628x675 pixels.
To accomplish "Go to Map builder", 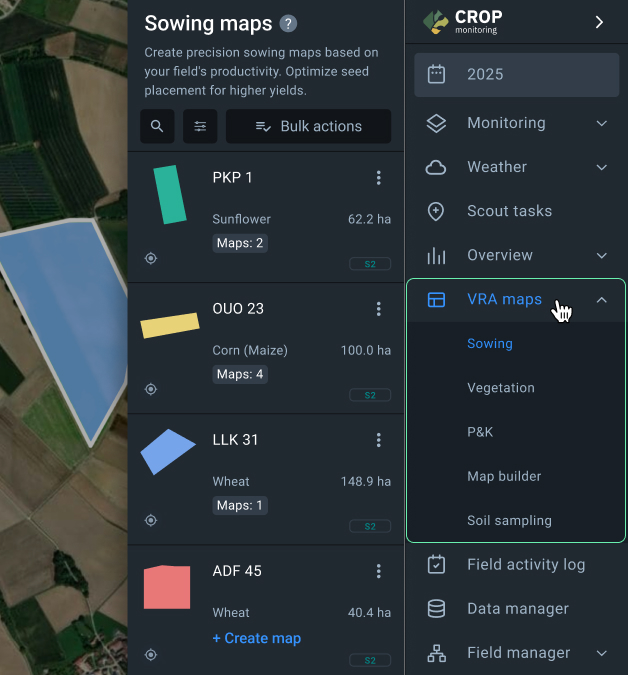I will point(504,476).
